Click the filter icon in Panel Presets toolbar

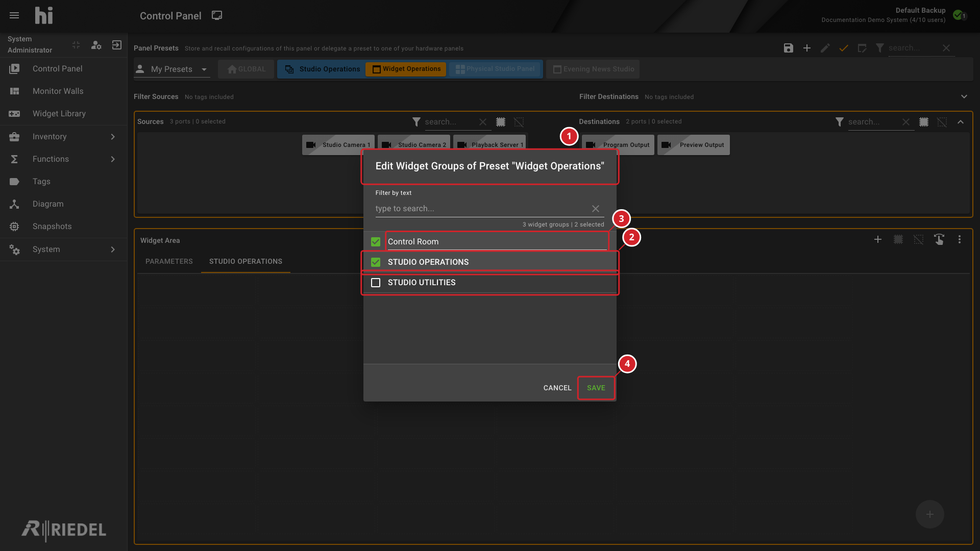coord(880,48)
